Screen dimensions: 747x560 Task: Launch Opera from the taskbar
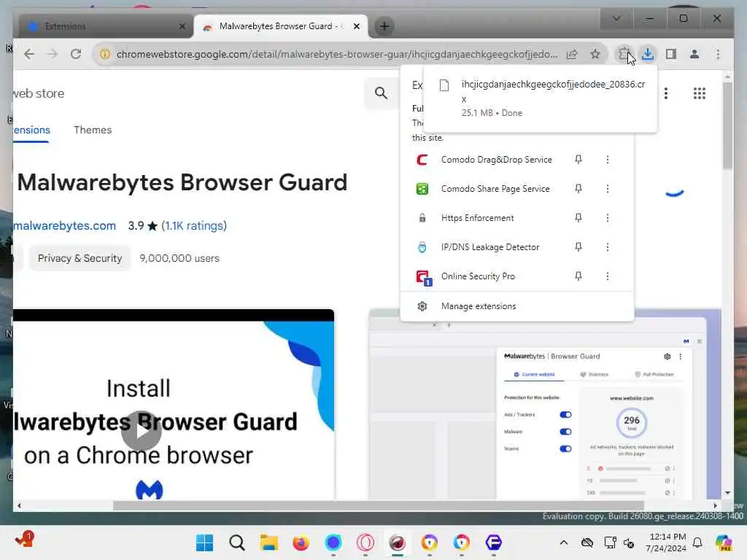365,542
